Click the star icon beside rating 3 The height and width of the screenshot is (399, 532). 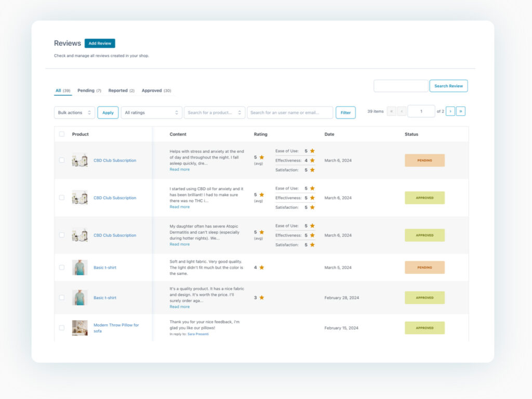[x=262, y=298]
